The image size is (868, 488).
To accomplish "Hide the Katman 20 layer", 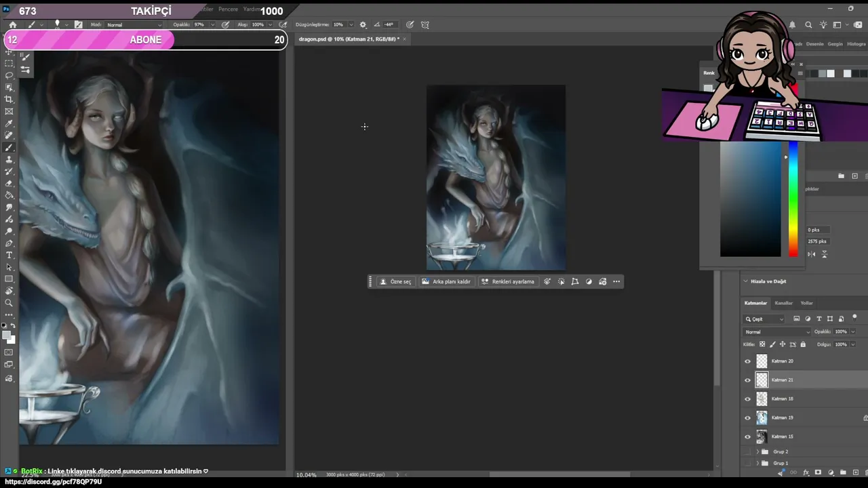I will coord(748,361).
